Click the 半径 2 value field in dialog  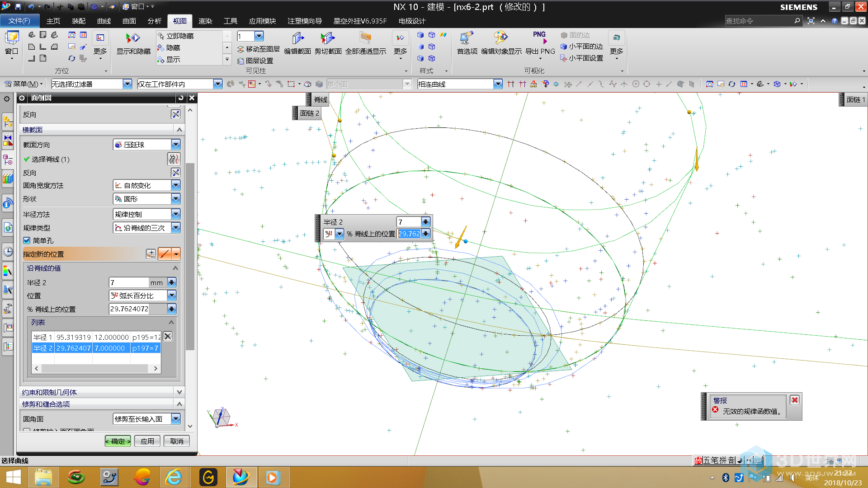click(128, 282)
